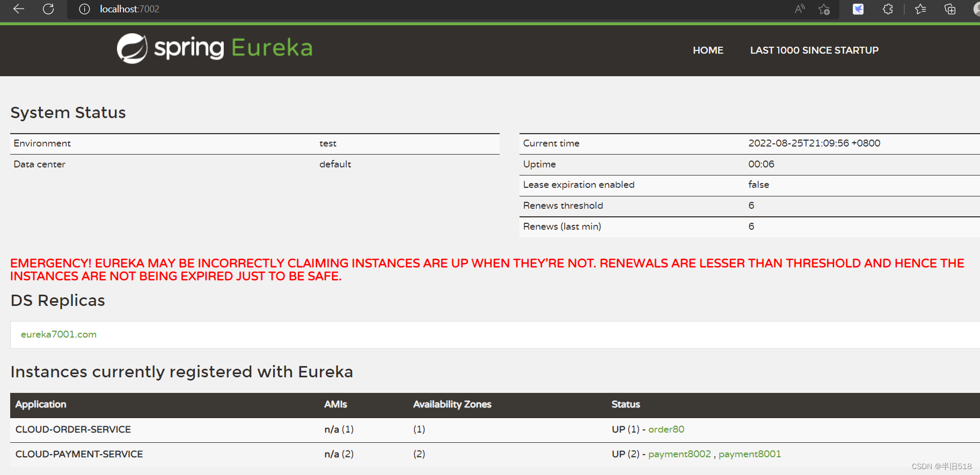The image size is (980, 475).
Task: Click the Lease expiration enabled label
Action: click(x=579, y=185)
